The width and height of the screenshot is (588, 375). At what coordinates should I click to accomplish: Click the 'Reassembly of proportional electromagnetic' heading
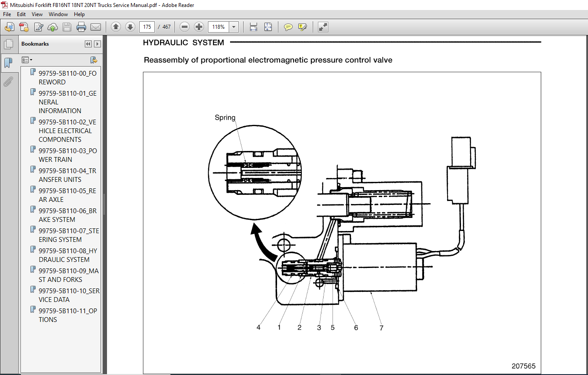pyautogui.click(x=268, y=60)
